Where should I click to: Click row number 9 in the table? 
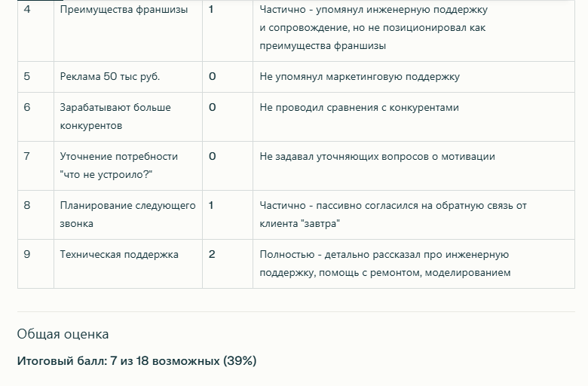point(27,254)
